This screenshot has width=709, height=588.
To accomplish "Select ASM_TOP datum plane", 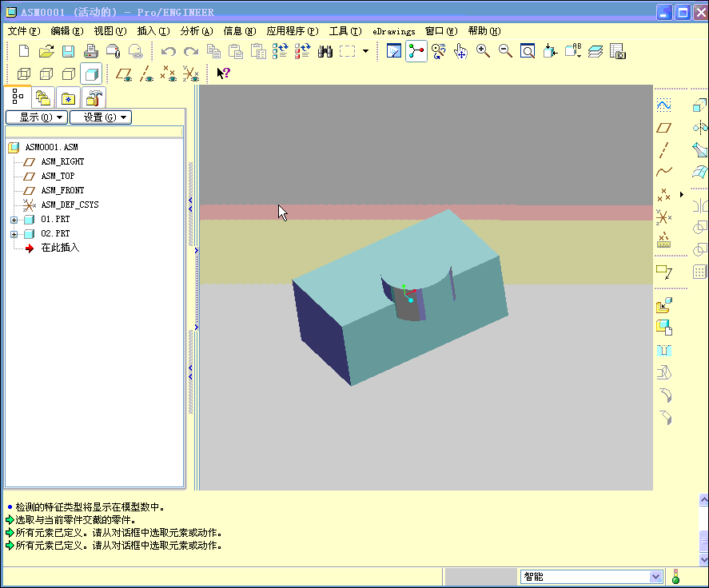I will coord(58,177).
